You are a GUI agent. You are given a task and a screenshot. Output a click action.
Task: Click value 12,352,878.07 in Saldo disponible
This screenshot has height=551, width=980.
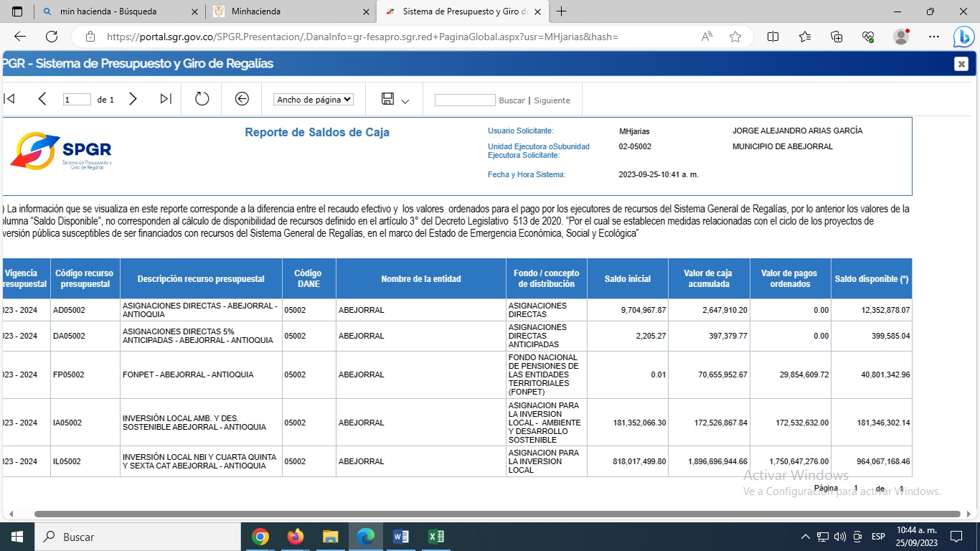coord(885,310)
